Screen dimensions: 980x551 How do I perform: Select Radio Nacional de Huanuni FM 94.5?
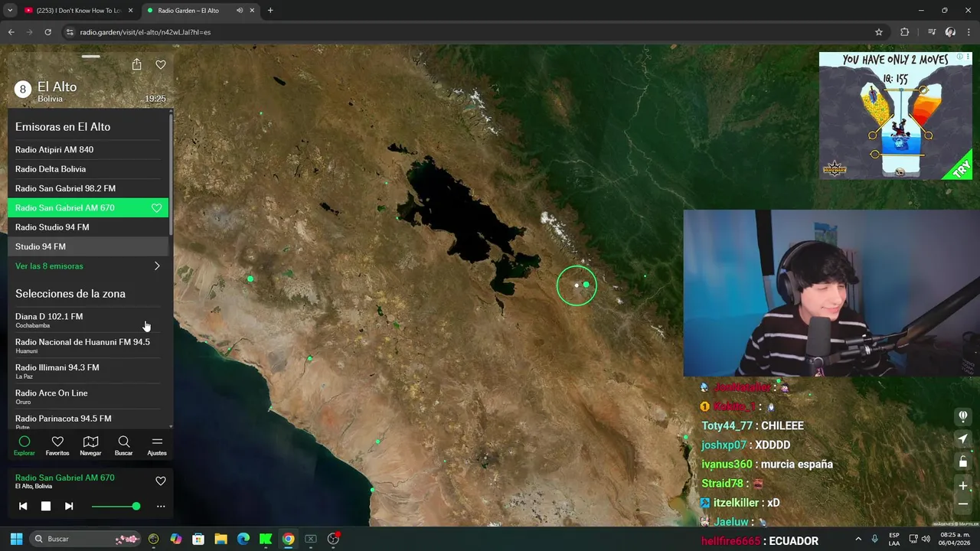pyautogui.click(x=88, y=346)
